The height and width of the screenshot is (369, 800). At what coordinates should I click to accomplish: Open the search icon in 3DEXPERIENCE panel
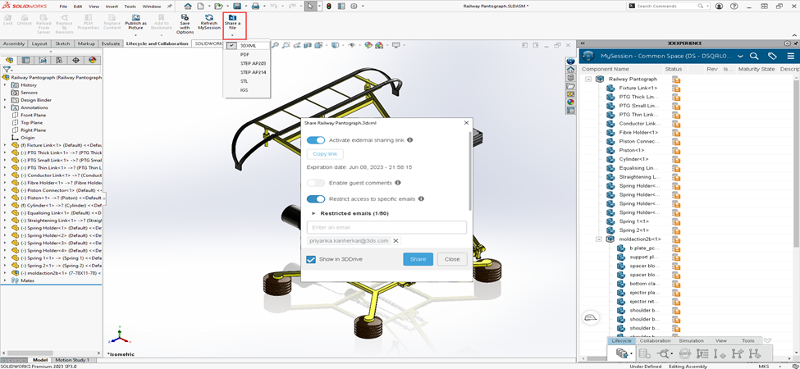pos(754,56)
